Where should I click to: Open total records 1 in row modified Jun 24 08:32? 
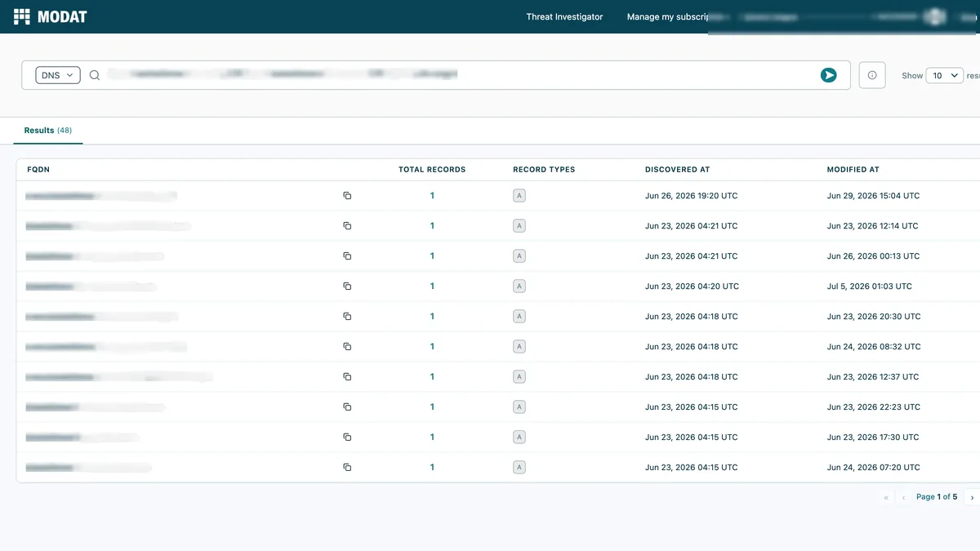coord(432,347)
